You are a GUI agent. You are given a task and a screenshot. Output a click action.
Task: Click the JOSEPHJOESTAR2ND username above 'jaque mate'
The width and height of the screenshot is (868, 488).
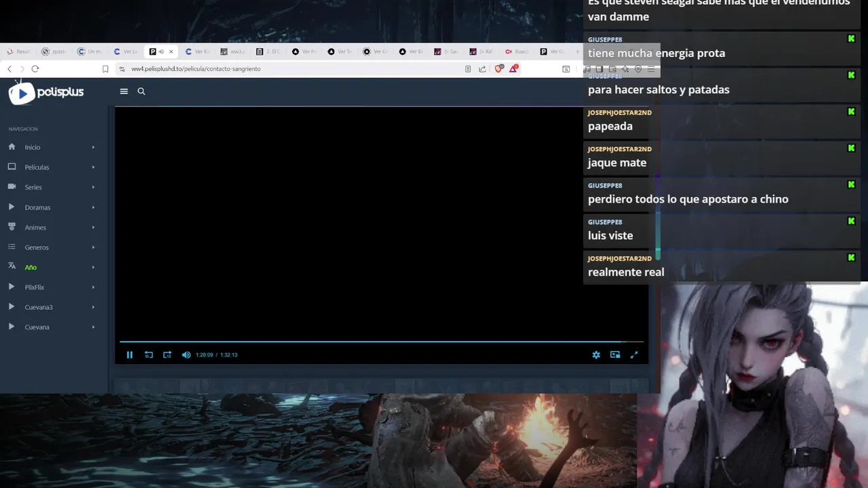tap(619, 149)
